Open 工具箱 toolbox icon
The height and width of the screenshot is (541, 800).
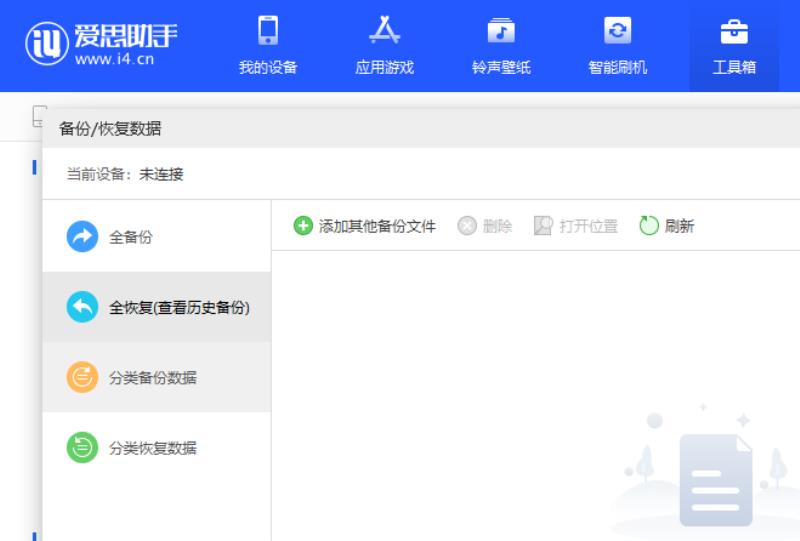pyautogui.click(x=734, y=32)
